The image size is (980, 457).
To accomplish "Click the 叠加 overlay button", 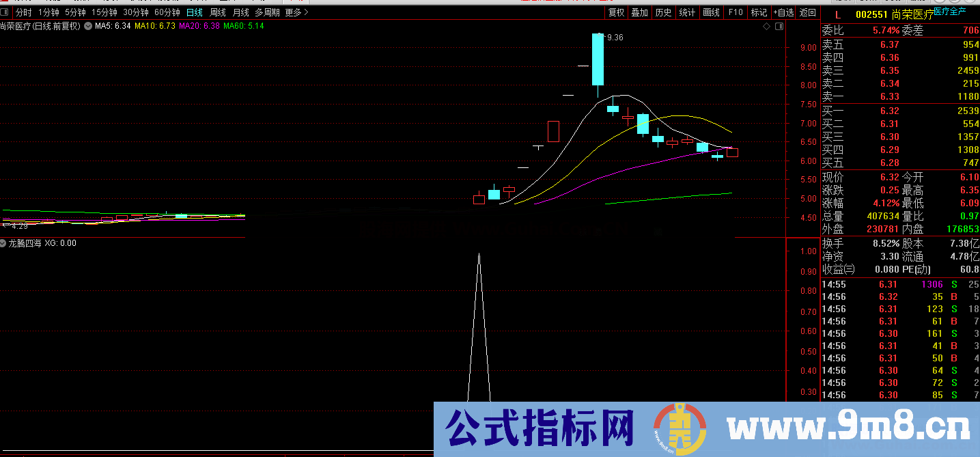I will 639,12.
